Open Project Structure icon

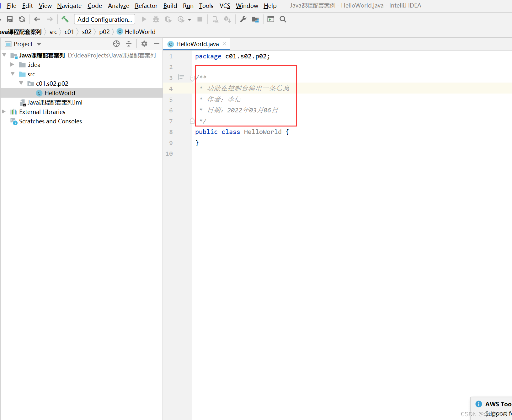point(255,19)
